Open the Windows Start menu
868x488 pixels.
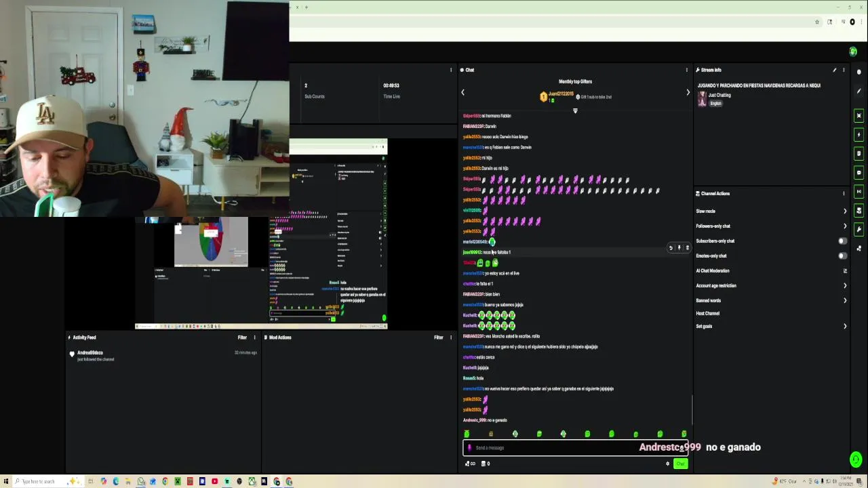pyautogui.click(x=7, y=481)
